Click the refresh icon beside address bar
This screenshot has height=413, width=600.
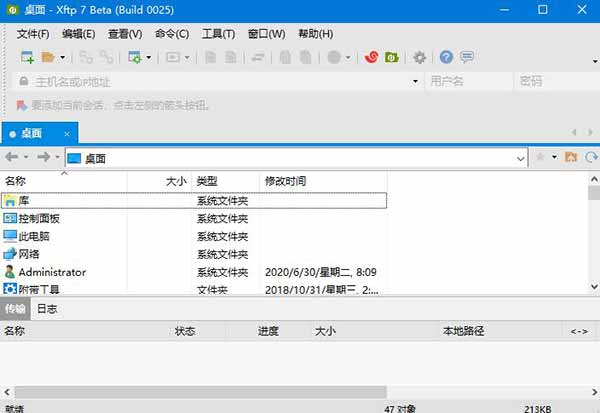[x=591, y=158]
